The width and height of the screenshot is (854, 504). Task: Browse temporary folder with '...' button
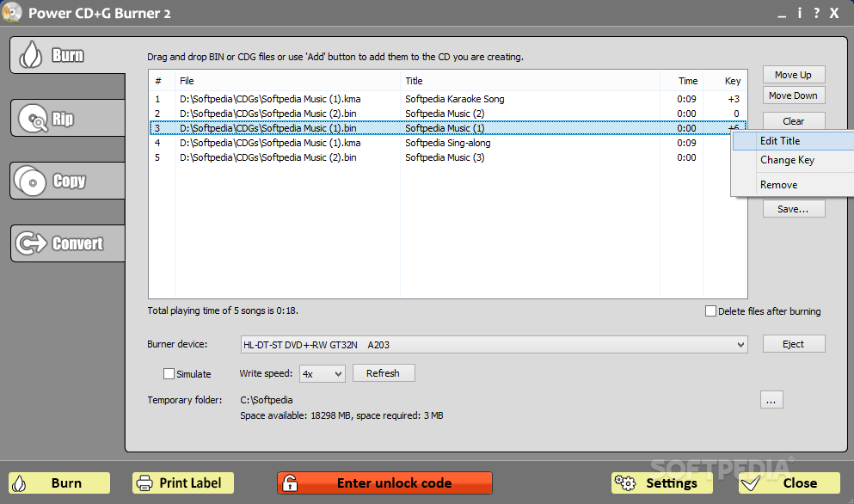point(771,399)
